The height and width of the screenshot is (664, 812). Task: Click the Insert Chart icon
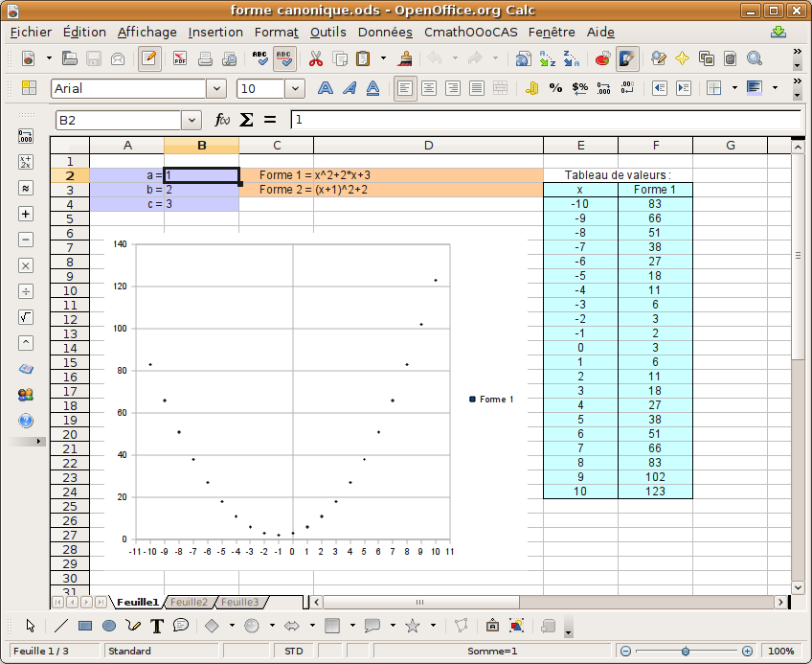point(602,58)
